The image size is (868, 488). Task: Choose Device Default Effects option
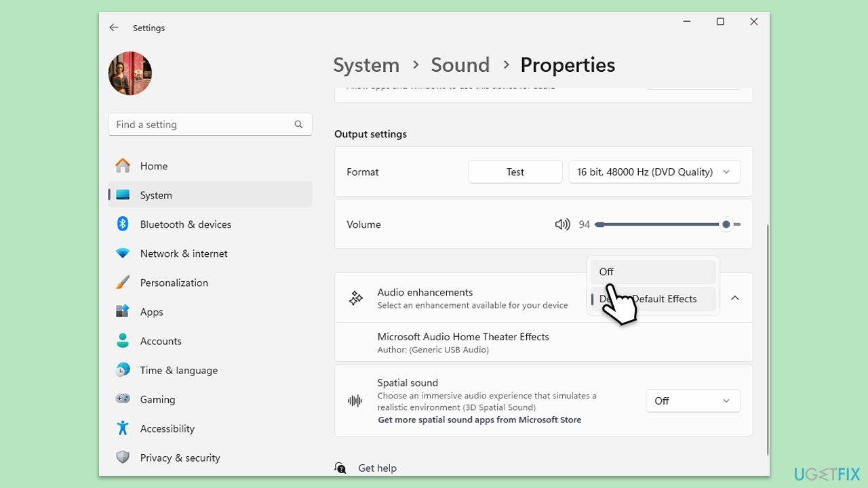pos(653,299)
